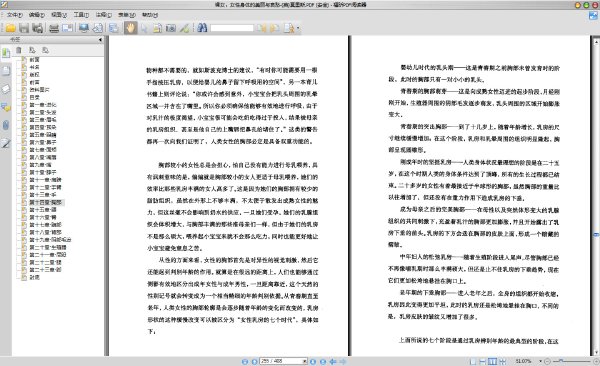Select the 第二十章 bookmark
The height and width of the screenshot is (366, 600).
tap(48, 247)
